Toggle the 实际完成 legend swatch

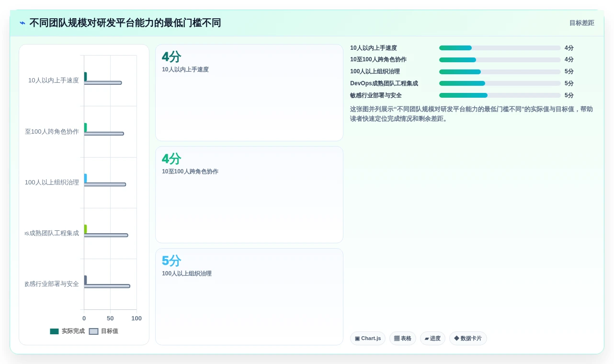tap(54, 331)
